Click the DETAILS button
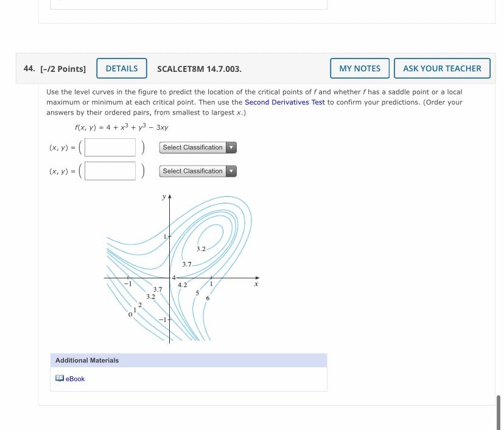The image size is (504, 430). (121, 68)
